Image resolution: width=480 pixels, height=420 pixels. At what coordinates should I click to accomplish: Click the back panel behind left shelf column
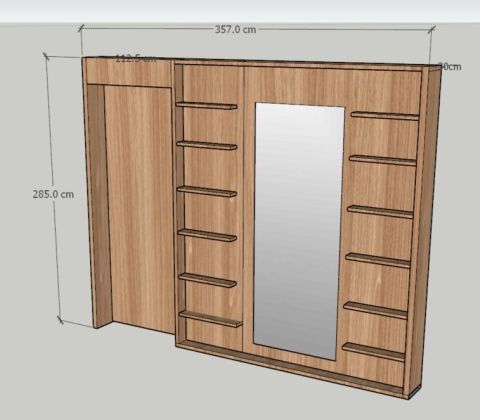point(213,207)
